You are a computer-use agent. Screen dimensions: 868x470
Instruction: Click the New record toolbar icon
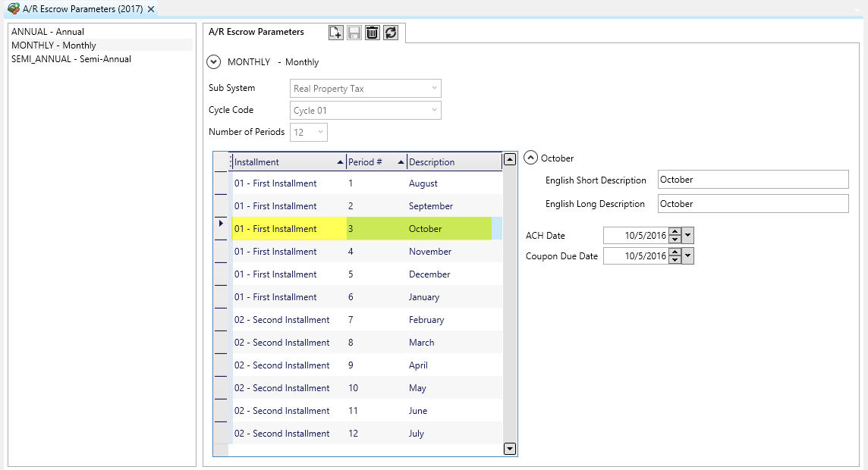pos(335,32)
